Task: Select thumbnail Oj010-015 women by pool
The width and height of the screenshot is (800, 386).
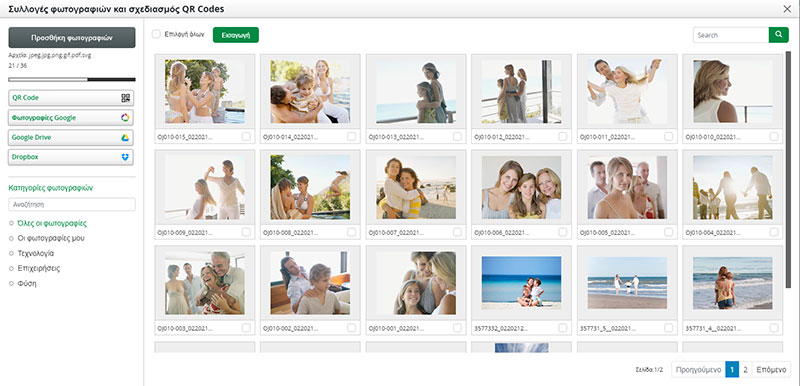Action: coord(205,91)
